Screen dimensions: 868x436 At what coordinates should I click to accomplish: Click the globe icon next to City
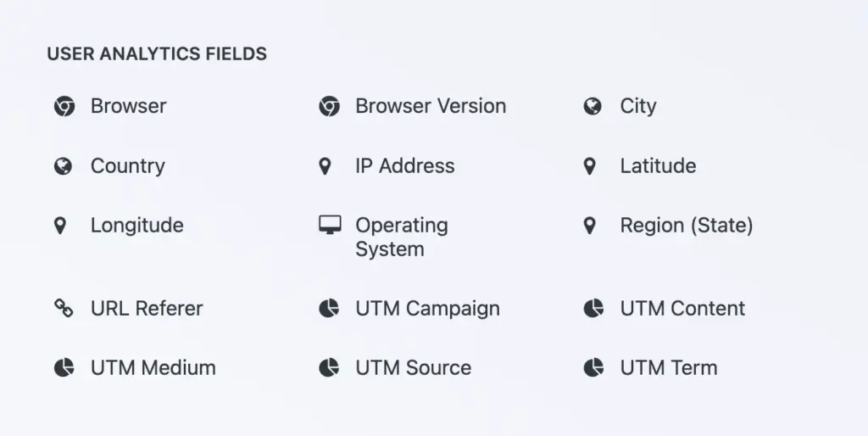[593, 106]
